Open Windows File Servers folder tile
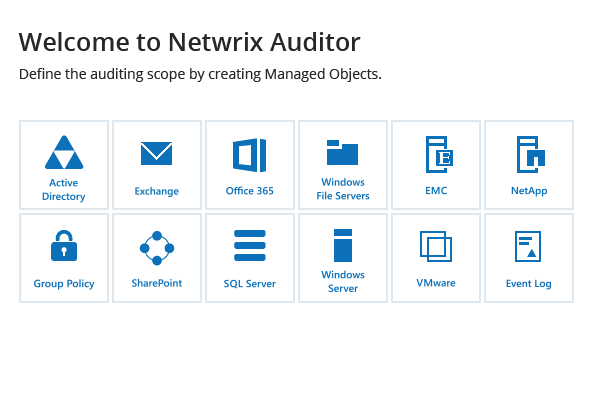Screen dimensions: 590x395 click(343, 165)
